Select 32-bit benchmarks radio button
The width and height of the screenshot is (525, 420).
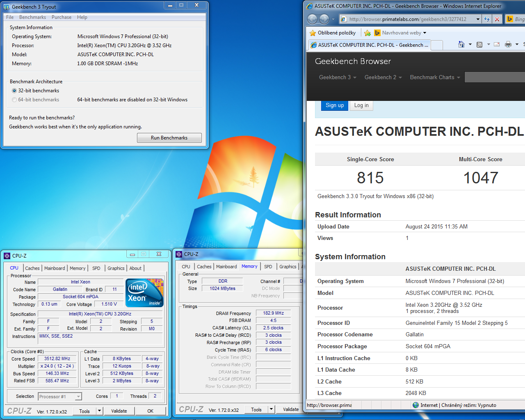coord(14,91)
